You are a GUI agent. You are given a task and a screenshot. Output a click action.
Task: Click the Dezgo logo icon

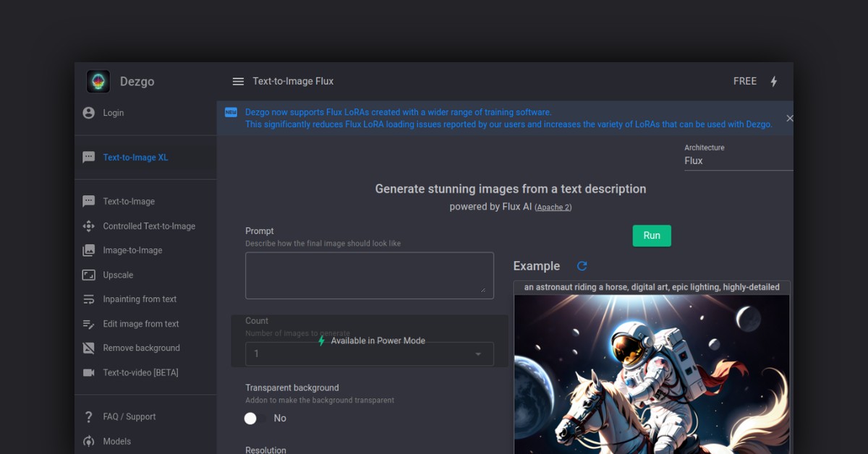98,82
